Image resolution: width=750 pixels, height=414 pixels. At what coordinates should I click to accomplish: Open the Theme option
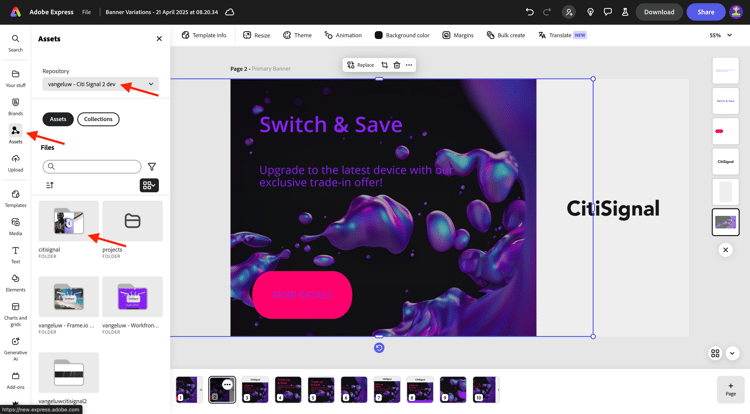pos(297,35)
